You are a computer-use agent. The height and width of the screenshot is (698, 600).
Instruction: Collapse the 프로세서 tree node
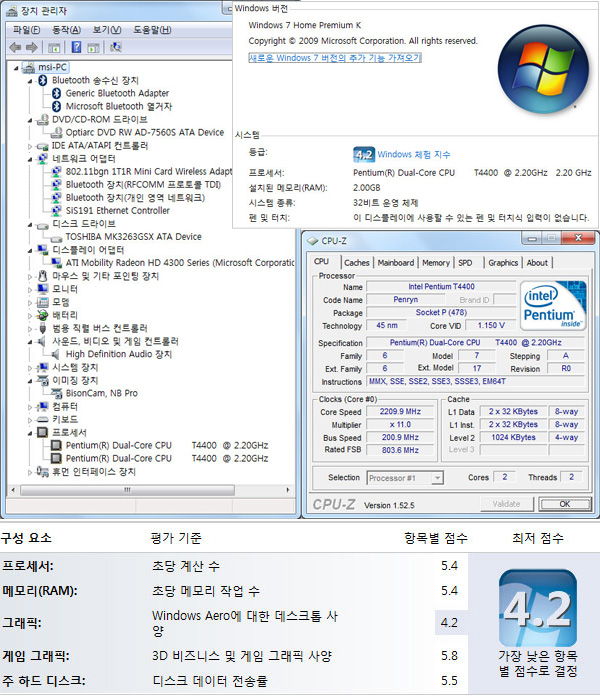pos(30,433)
